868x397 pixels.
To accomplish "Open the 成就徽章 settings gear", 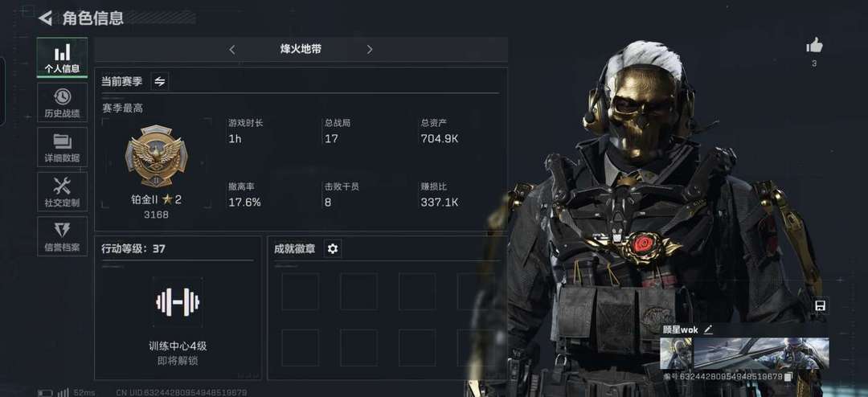I will pyautogui.click(x=332, y=248).
